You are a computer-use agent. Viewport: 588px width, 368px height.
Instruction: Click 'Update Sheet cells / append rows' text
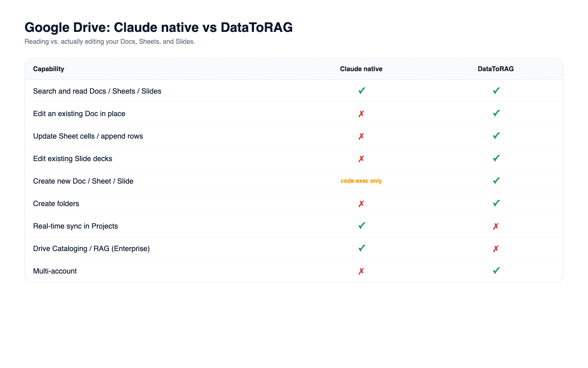[88, 136]
